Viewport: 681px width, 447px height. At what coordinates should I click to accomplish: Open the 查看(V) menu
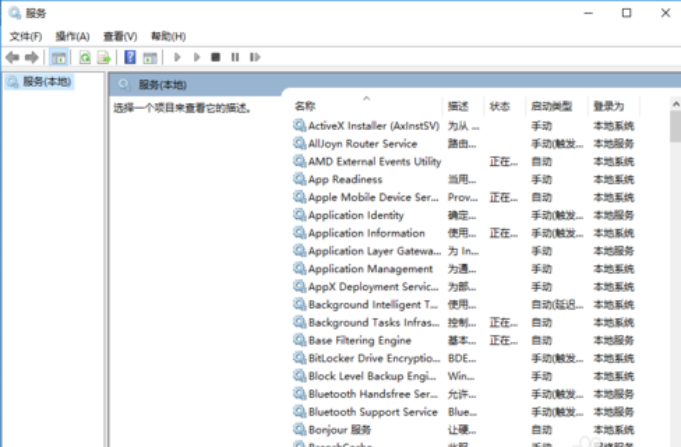coord(120,36)
